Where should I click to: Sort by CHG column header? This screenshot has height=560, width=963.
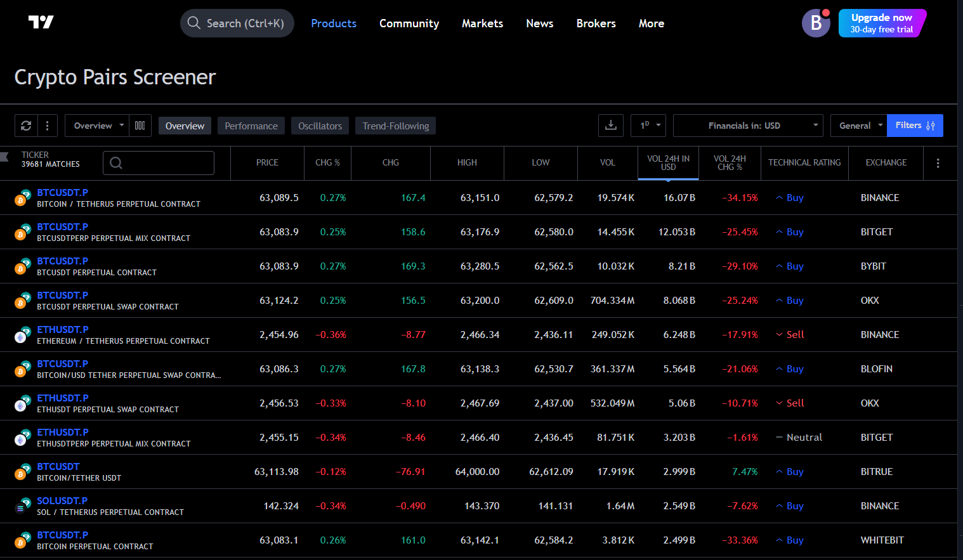point(391,163)
